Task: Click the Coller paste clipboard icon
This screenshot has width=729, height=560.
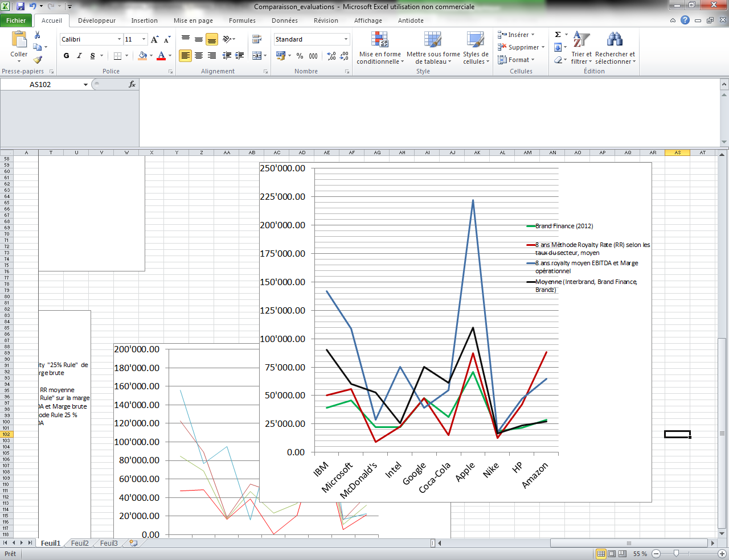Action: pos(19,40)
